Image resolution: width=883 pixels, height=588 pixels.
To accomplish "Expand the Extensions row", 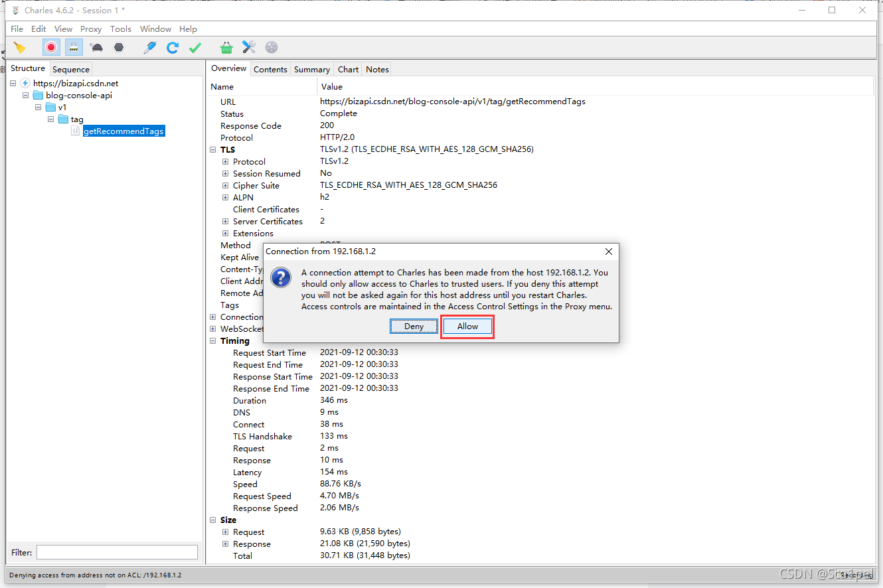I will [x=226, y=234].
